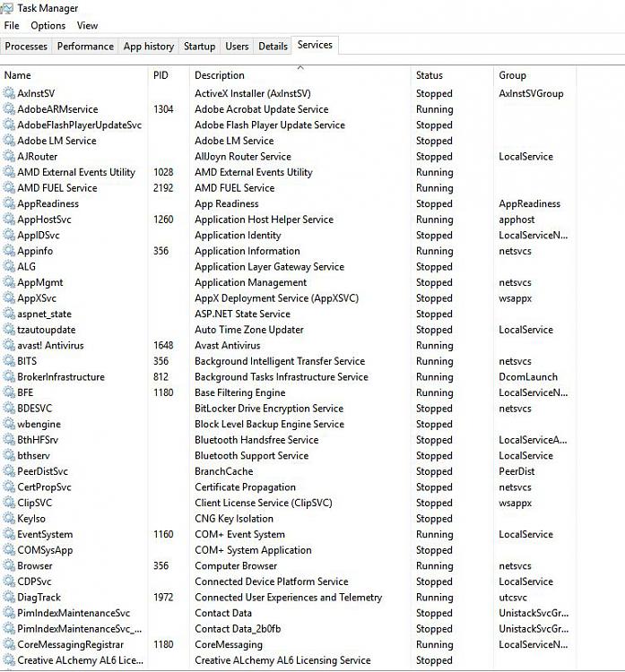Image resolution: width=625 pixels, height=672 pixels.
Task: Click the service icon next to EventSystem
Action: click(9, 534)
